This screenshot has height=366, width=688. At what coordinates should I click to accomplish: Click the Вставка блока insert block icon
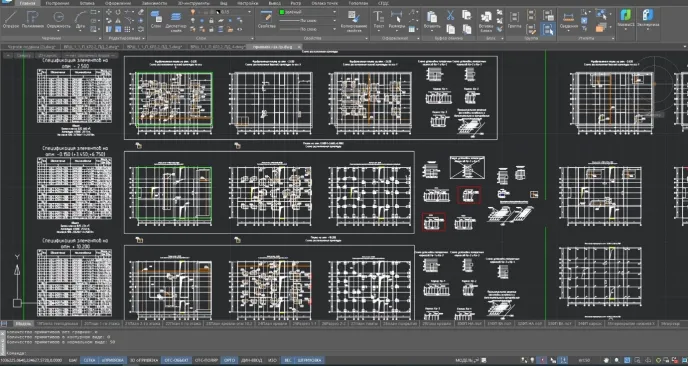point(486,21)
